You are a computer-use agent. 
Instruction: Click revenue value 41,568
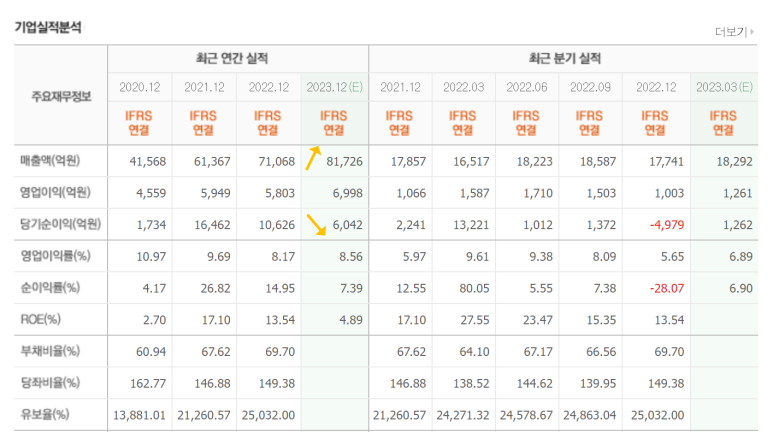(x=147, y=161)
